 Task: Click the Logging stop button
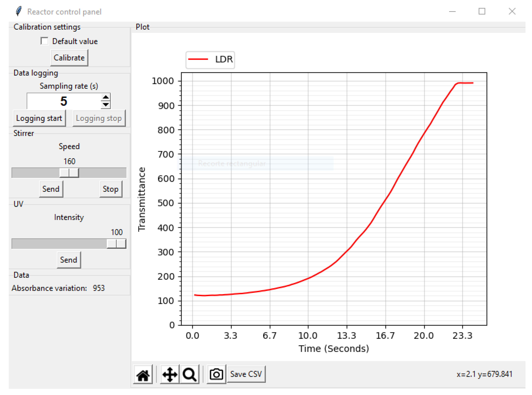tap(99, 118)
